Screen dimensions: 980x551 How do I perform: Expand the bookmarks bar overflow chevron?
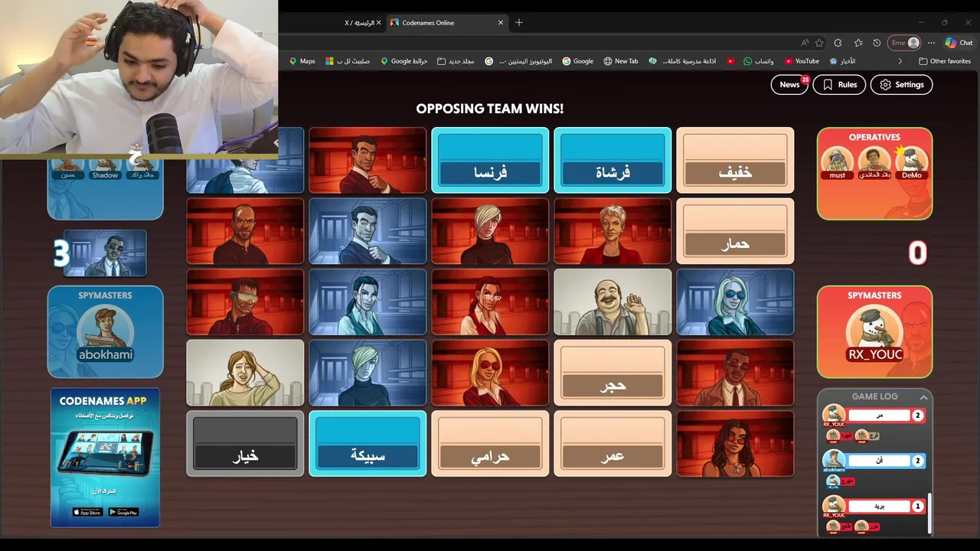(900, 61)
